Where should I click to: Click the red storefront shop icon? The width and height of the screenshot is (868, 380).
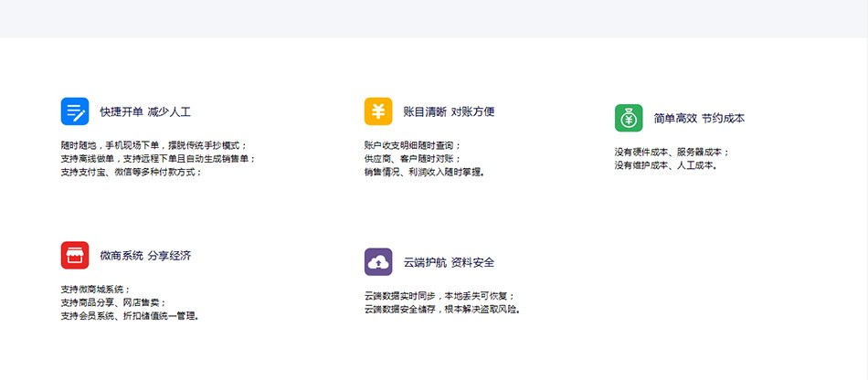[x=75, y=255]
